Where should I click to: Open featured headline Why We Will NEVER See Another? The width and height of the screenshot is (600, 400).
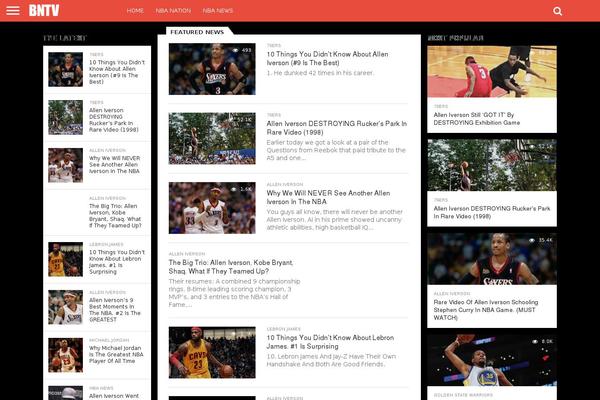point(328,197)
